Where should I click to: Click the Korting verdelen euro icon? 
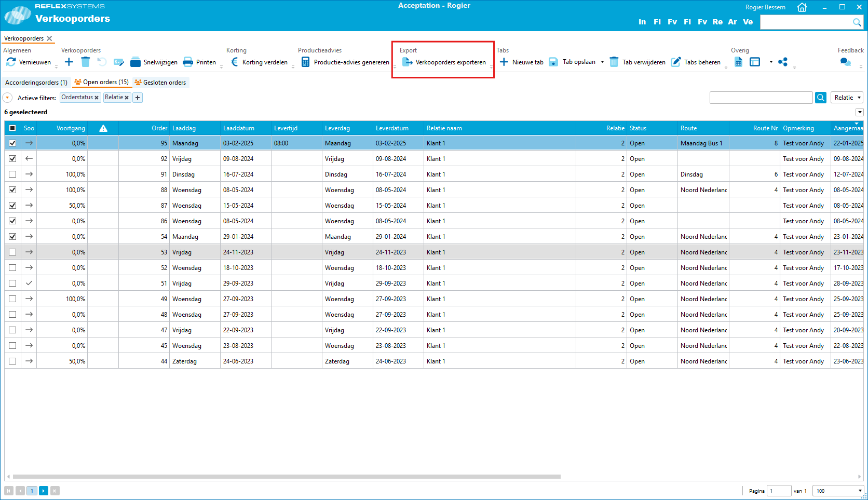tap(235, 62)
